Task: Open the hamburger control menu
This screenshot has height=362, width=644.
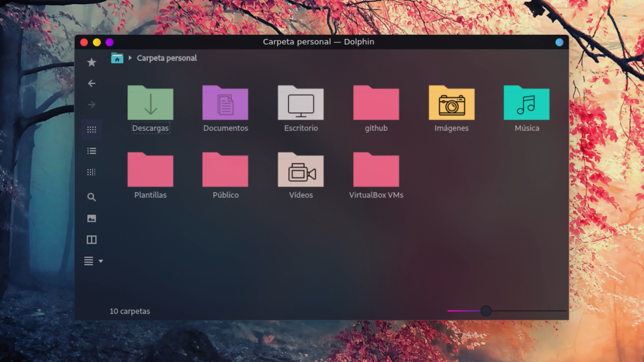Action: click(x=89, y=261)
